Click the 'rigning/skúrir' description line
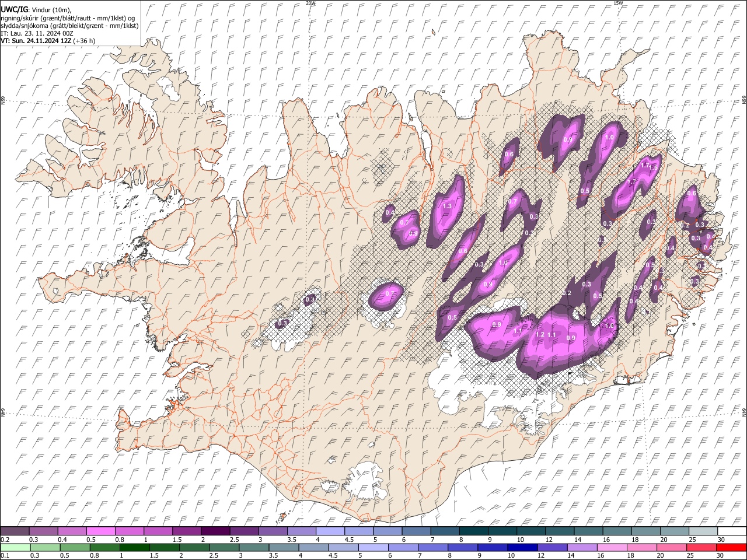This screenshot has width=747, height=560. 68,18
